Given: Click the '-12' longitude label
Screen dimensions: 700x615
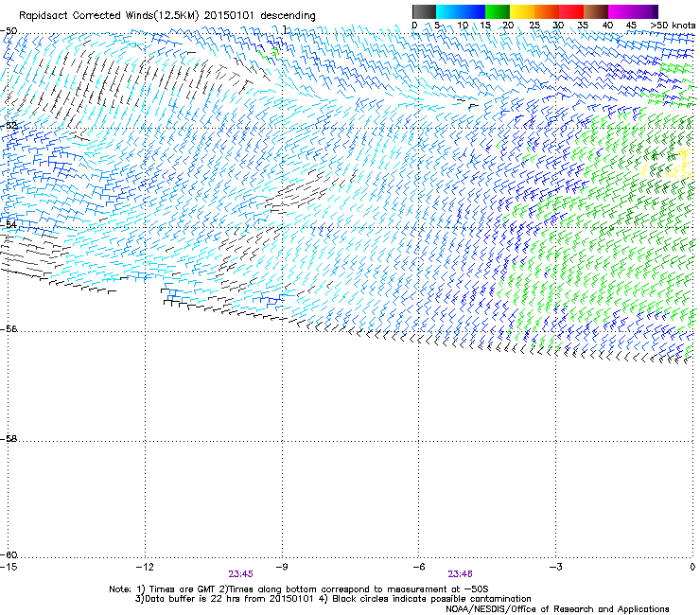Looking at the screenshot, I should click(145, 567).
